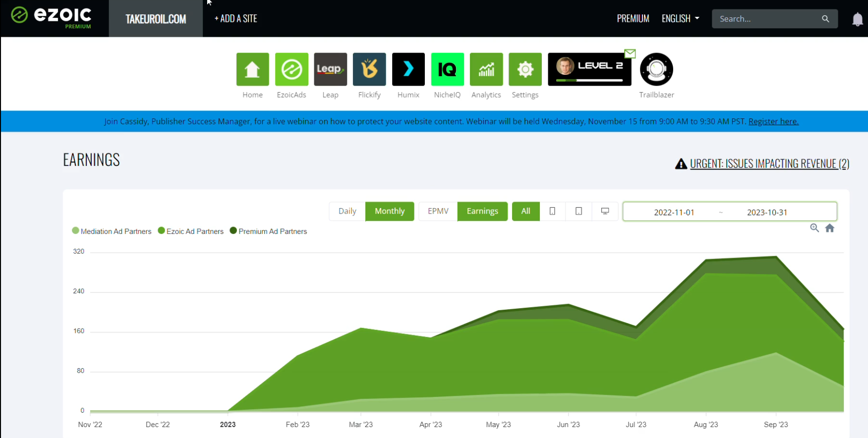Click the Ezoic Premium logo
The image size is (868, 438).
click(52, 17)
